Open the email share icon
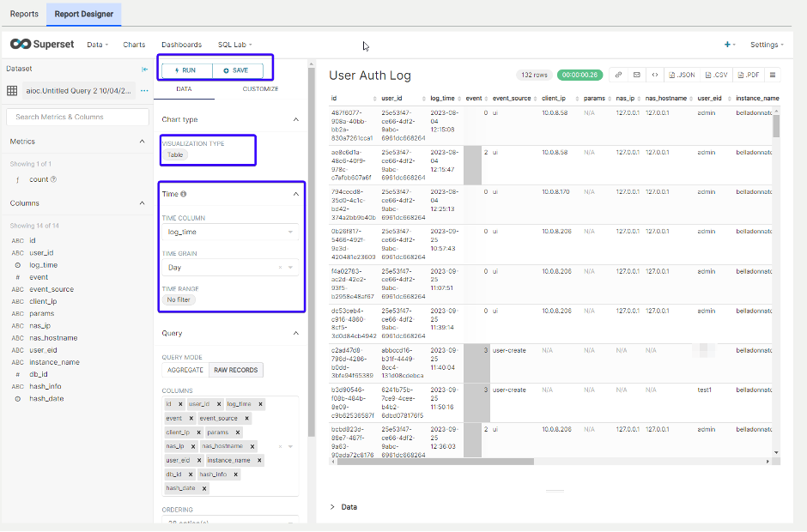Image resolution: width=807 pixels, height=532 pixels. pos(636,75)
